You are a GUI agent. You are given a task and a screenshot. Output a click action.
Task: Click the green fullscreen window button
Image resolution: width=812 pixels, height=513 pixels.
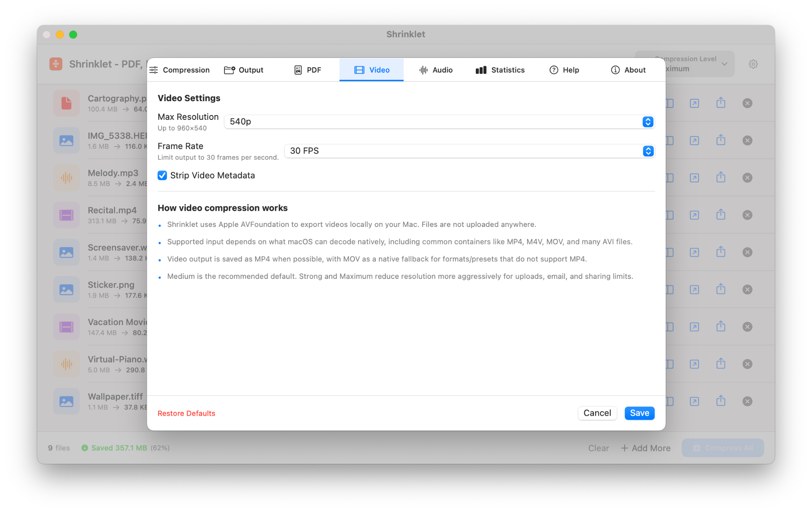pos(73,35)
